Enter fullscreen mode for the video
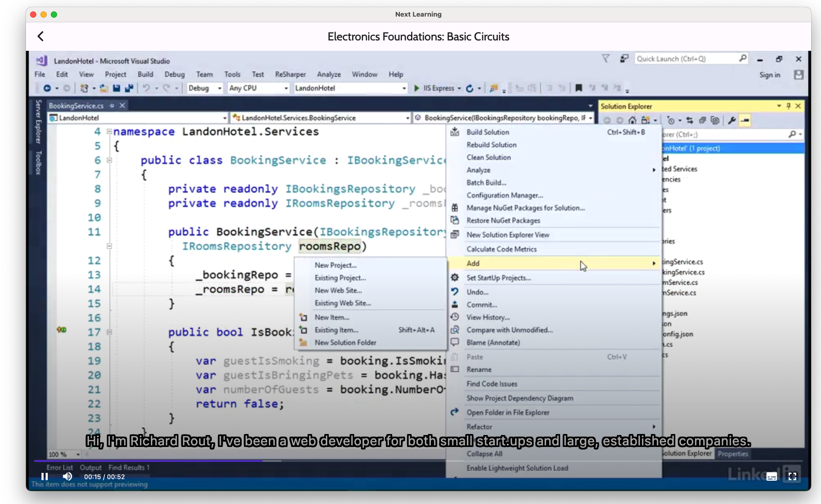The height and width of the screenshot is (504, 821). coord(792,477)
